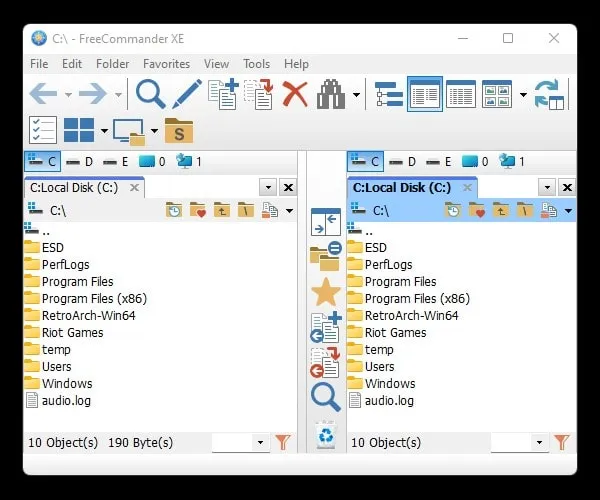Image resolution: width=600 pixels, height=500 pixels.
Task: Close the left panel tab with small x
Action: tap(134, 188)
